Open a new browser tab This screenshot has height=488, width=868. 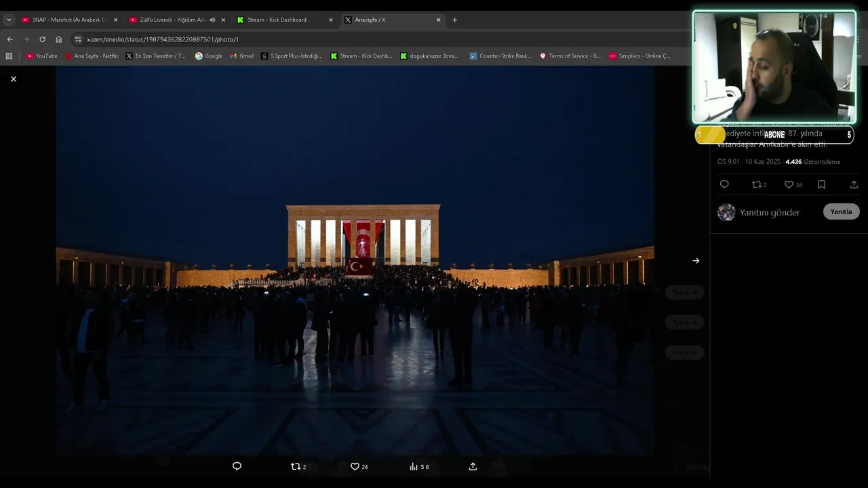pyautogui.click(x=454, y=20)
